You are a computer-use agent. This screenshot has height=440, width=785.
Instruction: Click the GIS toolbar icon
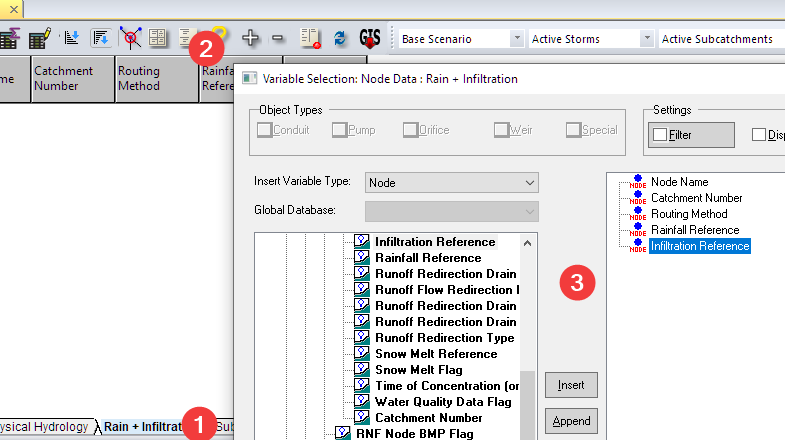[x=370, y=38]
